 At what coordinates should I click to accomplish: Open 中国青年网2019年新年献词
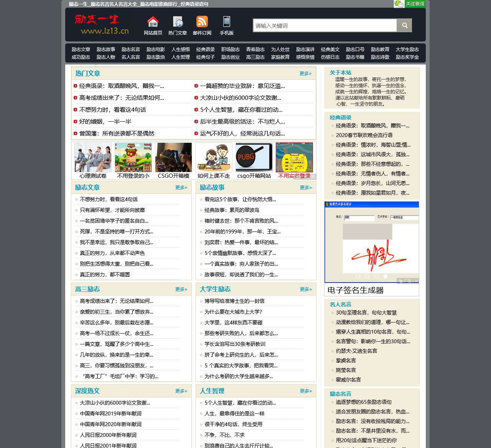click(110, 414)
